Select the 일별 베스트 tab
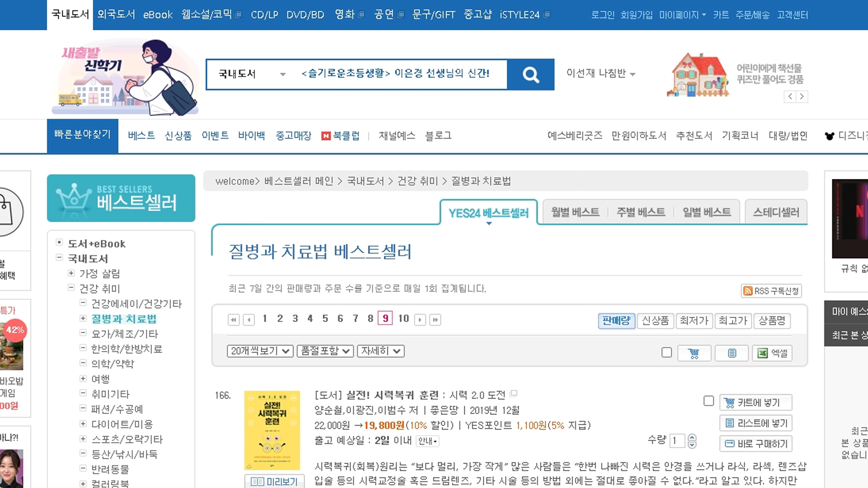Image resolution: width=868 pixels, height=488 pixels. tap(707, 212)
